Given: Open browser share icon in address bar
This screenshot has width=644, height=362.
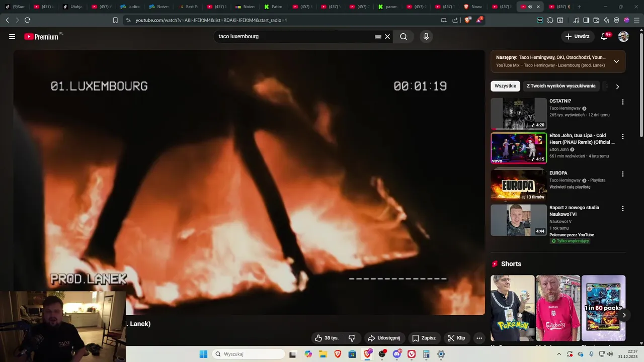Looking at the screenshot, I should click(455, 20).
